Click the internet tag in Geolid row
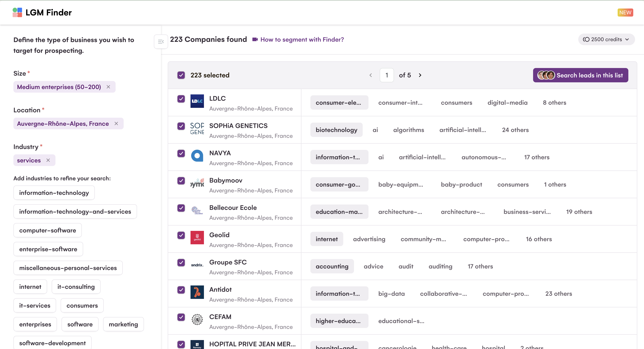Viewport: 644px width, 349px height. click(x=326, y=239)
